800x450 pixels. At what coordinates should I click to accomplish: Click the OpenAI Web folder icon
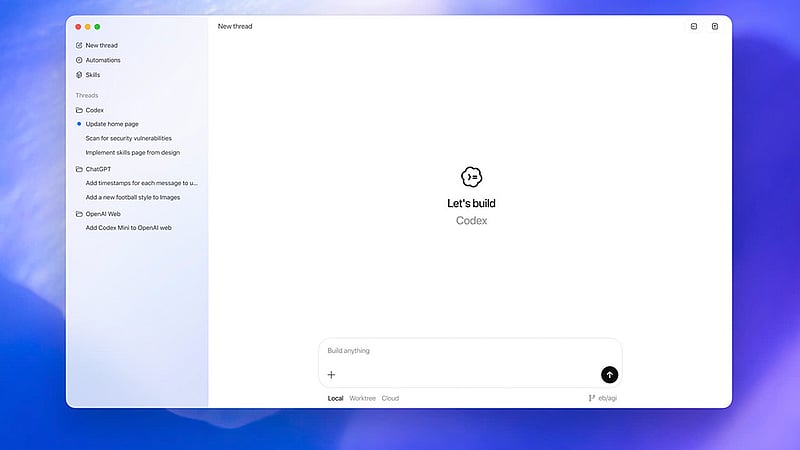[79, 214]
